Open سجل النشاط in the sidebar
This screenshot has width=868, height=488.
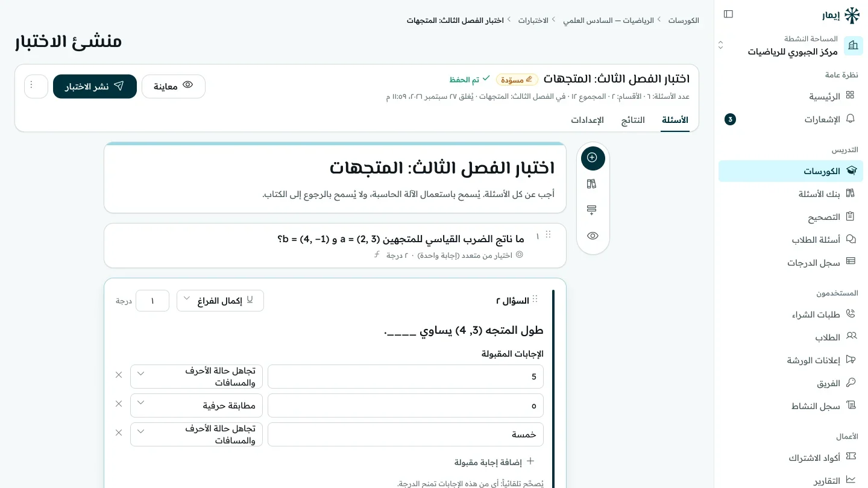click(791, 406)
